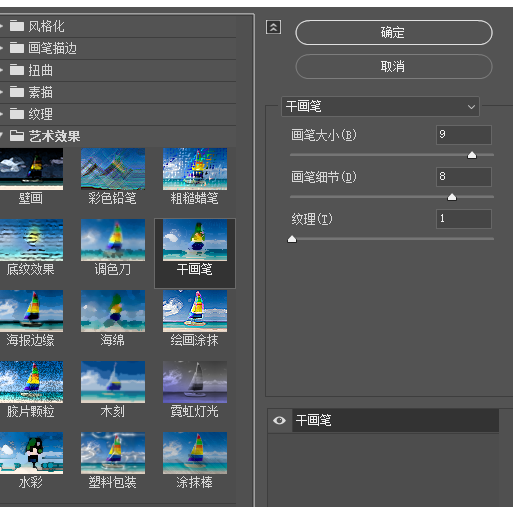Expand the 扭曲 category
This screenshot has height=507, width=513.
(1, 70)
